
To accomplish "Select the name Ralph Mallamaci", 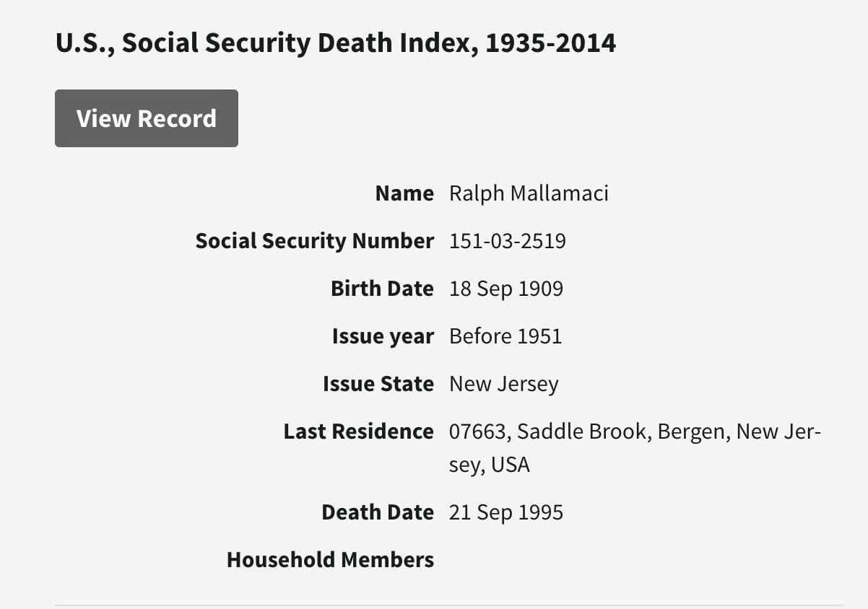I will click(x=529, y=193).
